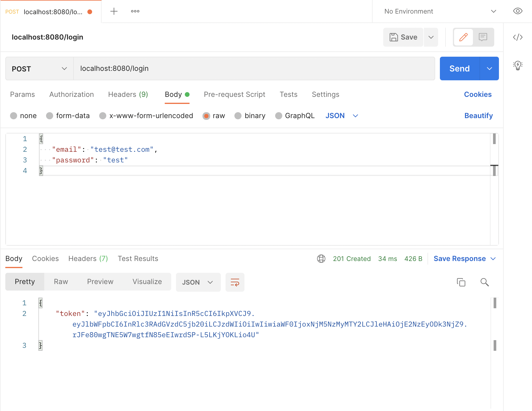Open the Cookies manager link
Image resolution: width=532 pixels, height=411 pixels.
[478, 94]
